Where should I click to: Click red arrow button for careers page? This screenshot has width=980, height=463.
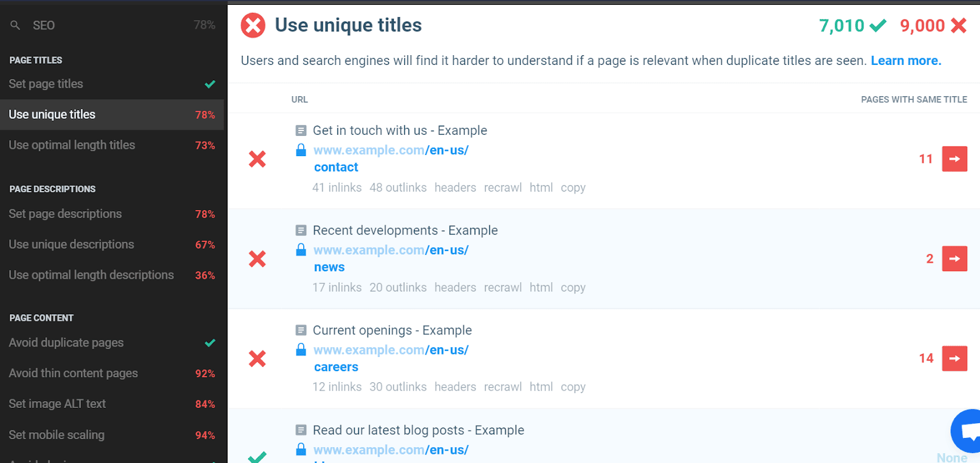coord(954,359)
